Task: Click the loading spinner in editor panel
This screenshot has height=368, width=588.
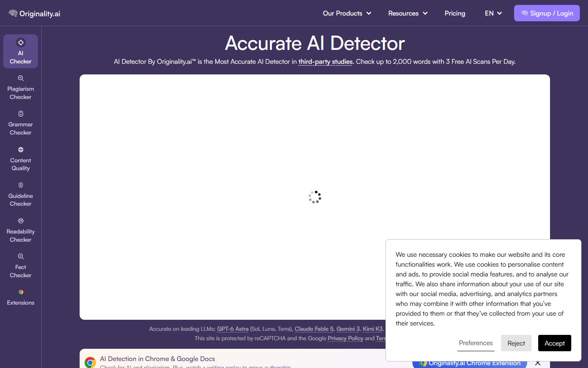Action: [315, 197]
